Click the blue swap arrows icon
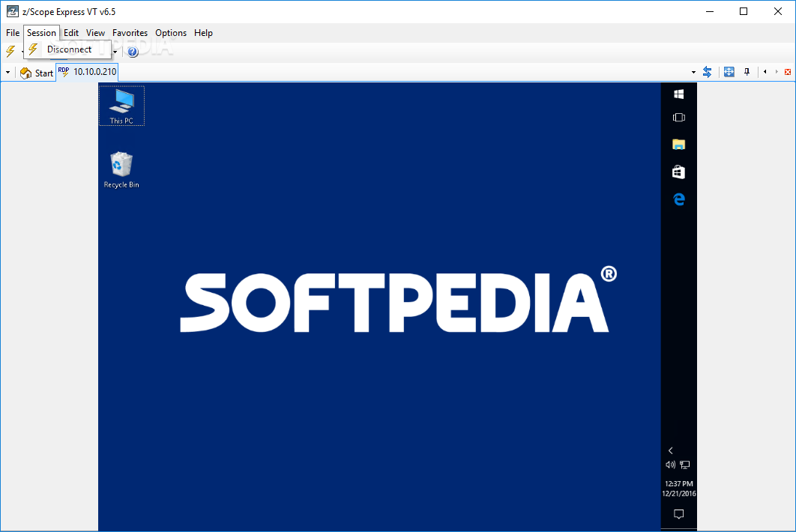This screenshot has height=532, width=796. [707, 72]
